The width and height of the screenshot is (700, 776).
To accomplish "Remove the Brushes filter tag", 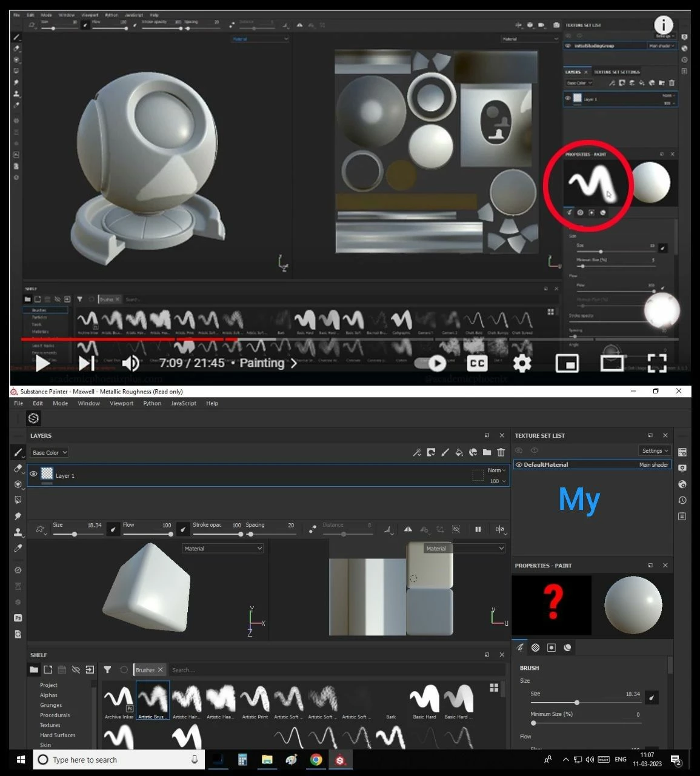I will (x=160, y=670).
